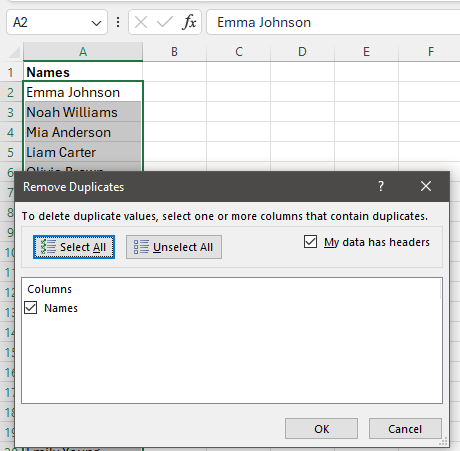Select column A header

(83, 52)
